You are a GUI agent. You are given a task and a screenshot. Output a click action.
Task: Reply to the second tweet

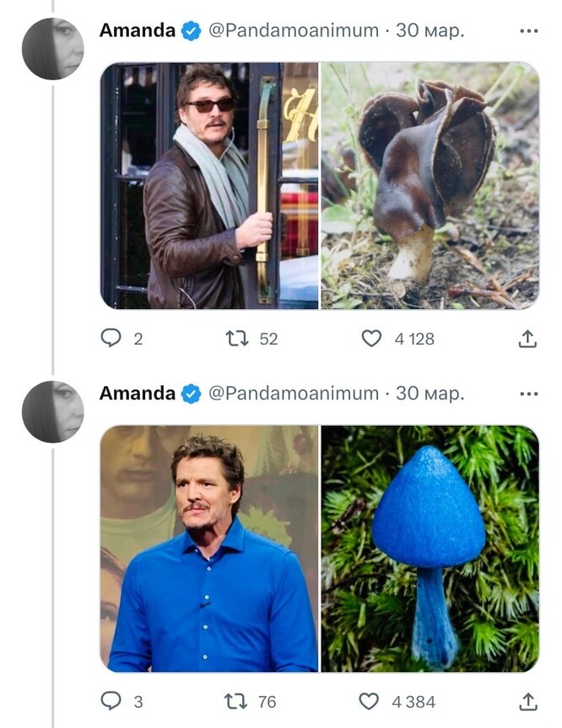[x=111, y=701]
